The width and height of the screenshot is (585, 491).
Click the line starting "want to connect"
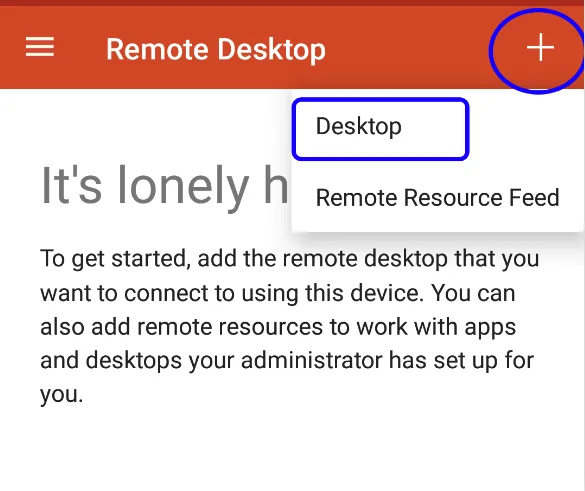click(x=278, y=293)
